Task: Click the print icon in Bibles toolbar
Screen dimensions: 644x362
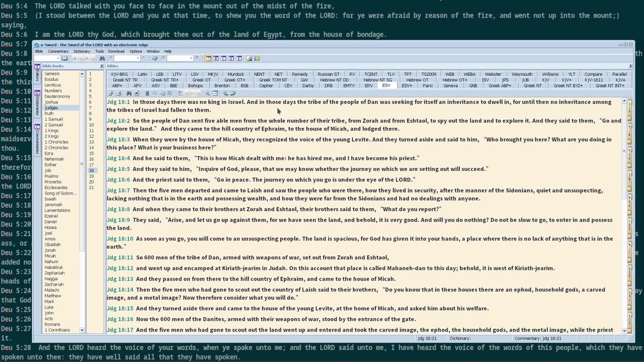Action: [x=118, y=94]
